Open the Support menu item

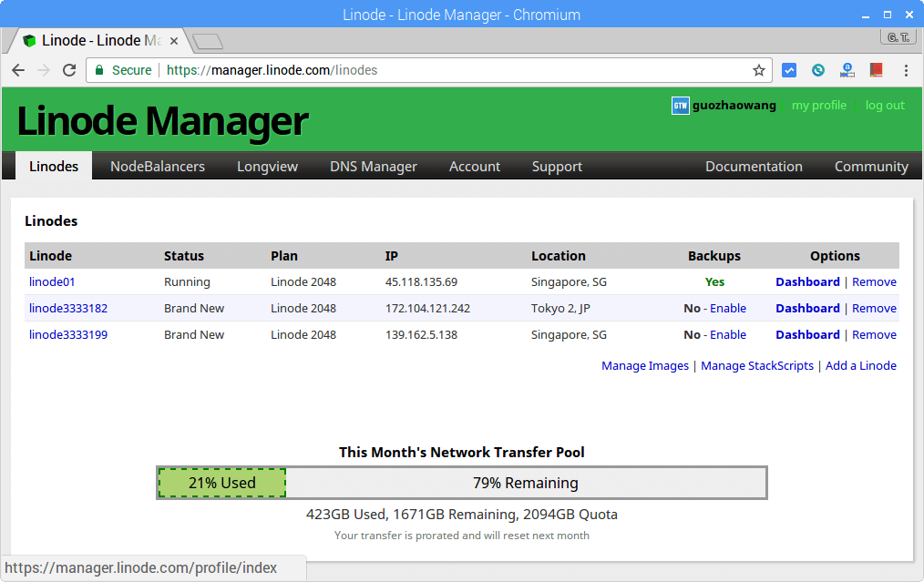[557, 166]
